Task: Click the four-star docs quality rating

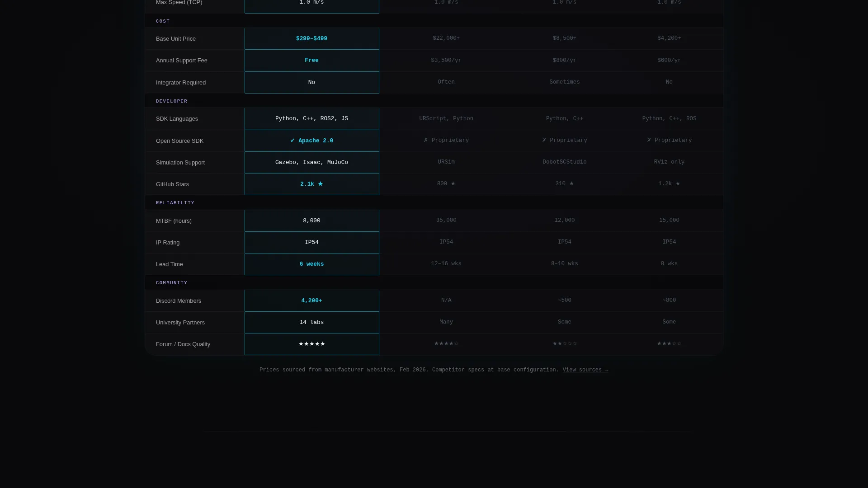Action: click(x=446, y=344)
